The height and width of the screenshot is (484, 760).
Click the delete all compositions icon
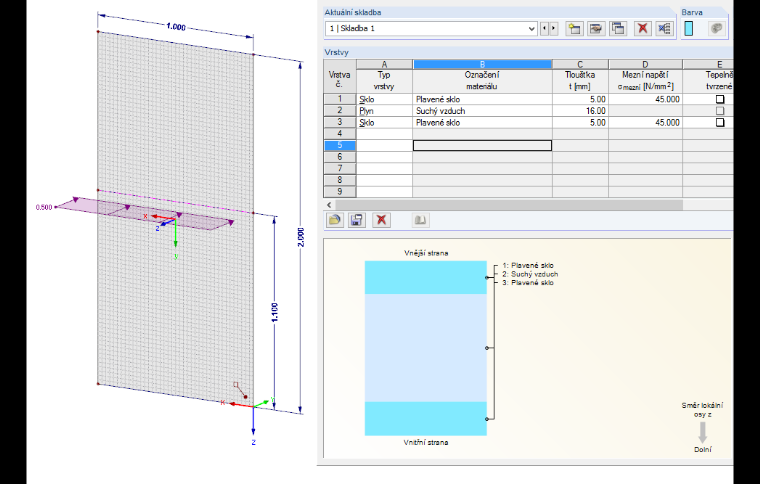point(665,29)
